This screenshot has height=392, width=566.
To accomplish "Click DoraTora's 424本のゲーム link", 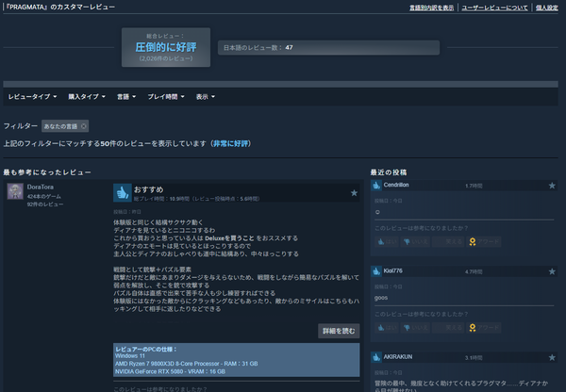I will pos(44,197).
